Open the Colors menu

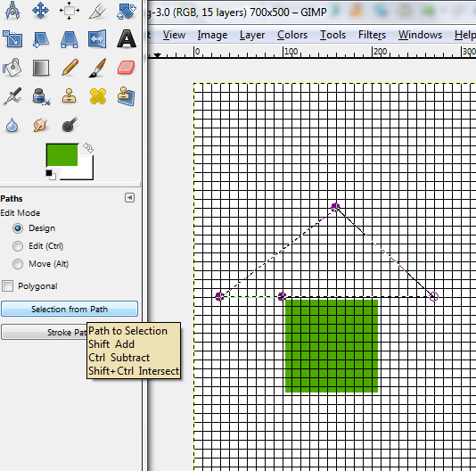pyautogui.click(x=292, y=35)
